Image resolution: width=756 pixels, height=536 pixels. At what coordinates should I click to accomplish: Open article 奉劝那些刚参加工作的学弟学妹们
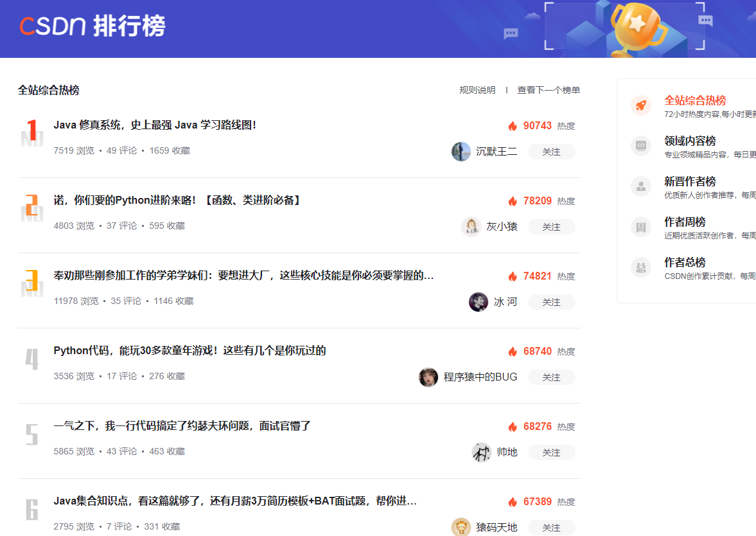pyautogui.click(x=243, y=276)
